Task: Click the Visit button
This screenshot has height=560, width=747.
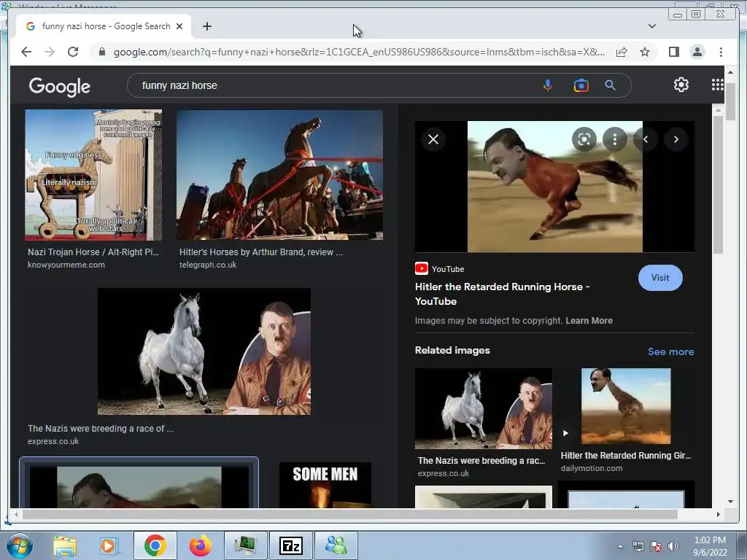Action: [x=660, y=278]
